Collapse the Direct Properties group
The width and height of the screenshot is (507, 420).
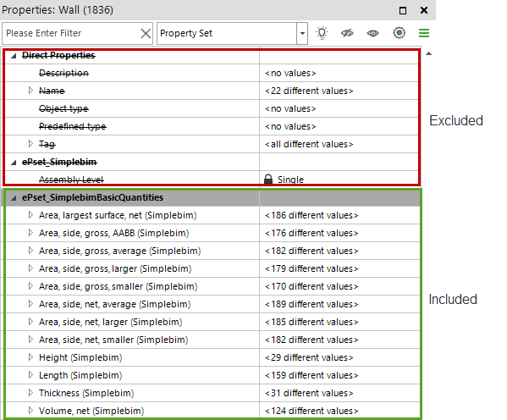tap(14, 56)
